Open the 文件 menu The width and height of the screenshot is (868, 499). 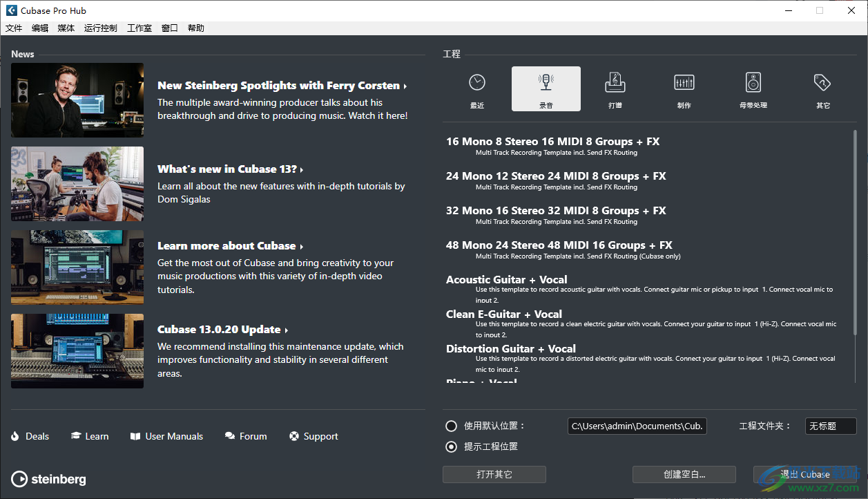(x=14, y=28)
